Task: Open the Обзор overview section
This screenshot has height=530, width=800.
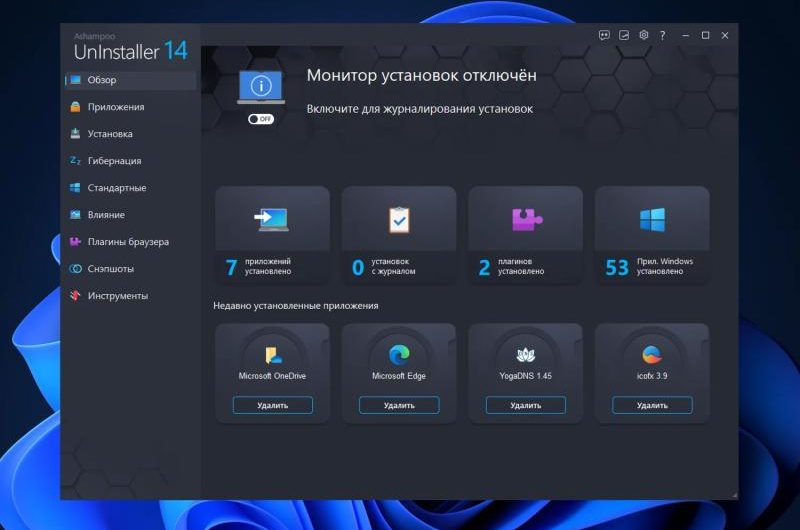Action: 131,80
